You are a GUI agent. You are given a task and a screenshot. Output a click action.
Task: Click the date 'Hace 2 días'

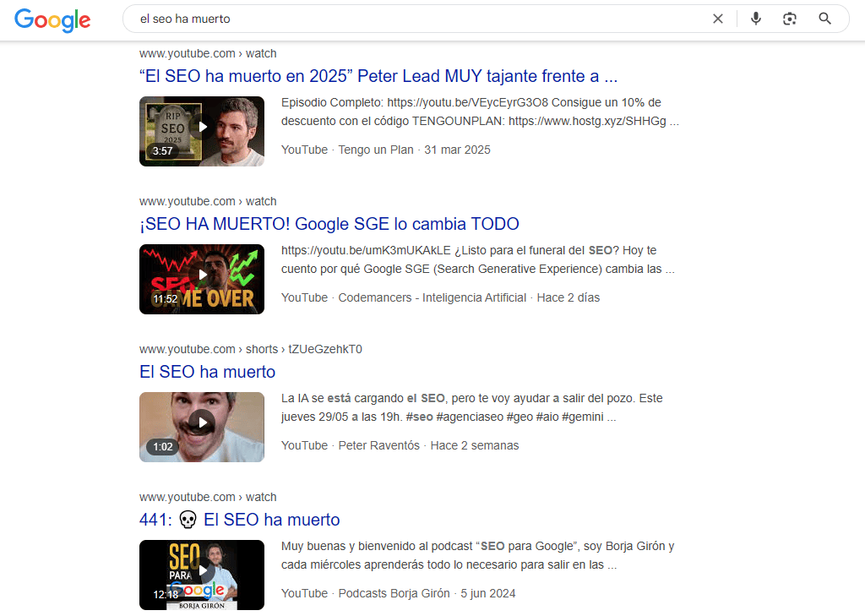tap(569, 298)
